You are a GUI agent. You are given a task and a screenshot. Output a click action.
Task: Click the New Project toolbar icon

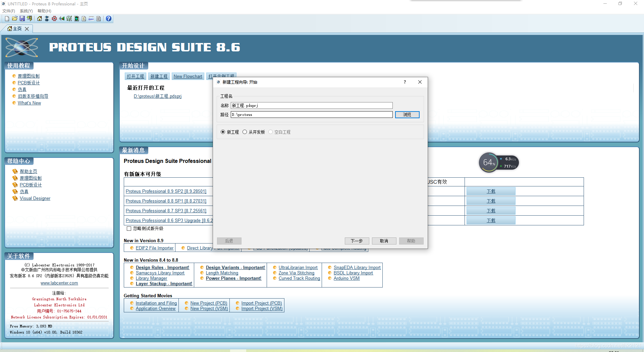coord(7,18)
